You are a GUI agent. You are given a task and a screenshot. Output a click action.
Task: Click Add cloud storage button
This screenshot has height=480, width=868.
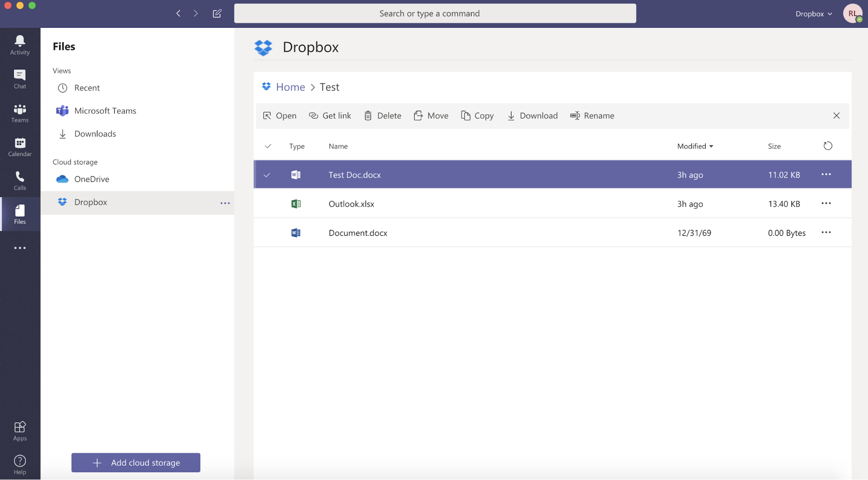pos(136,463)
